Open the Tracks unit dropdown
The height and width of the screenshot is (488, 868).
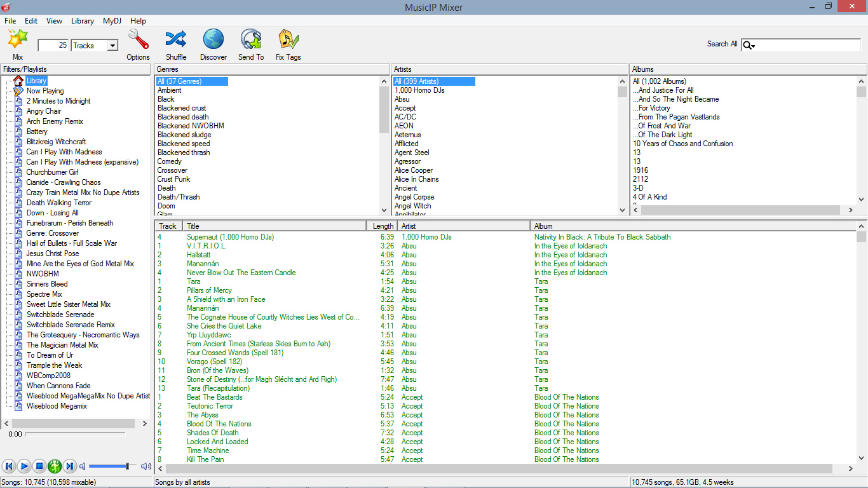click(x=112, y=46)
